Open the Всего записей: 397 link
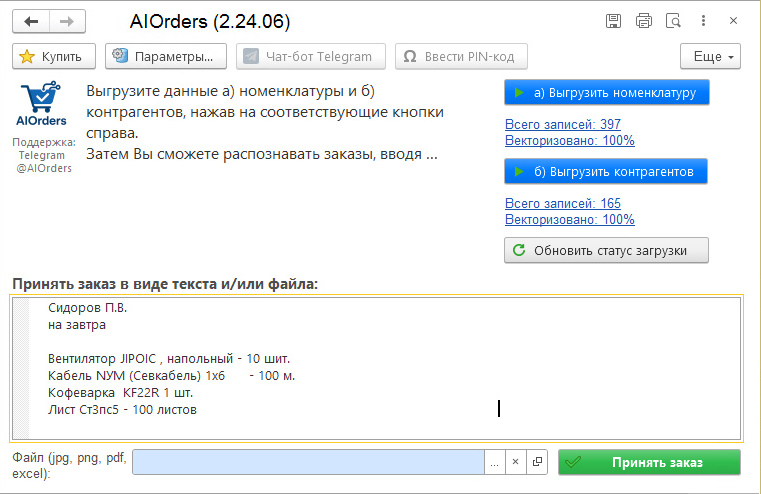Screen dimensions: 761x494 click(x=563, y=124)
